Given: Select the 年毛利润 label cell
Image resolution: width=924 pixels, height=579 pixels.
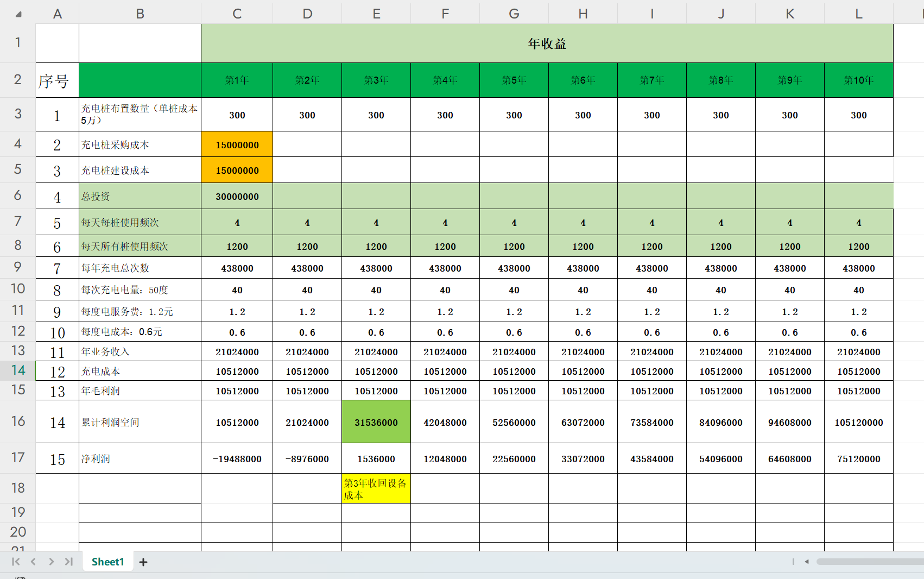Looking at the screenshot, I should [x=140, y=391].
